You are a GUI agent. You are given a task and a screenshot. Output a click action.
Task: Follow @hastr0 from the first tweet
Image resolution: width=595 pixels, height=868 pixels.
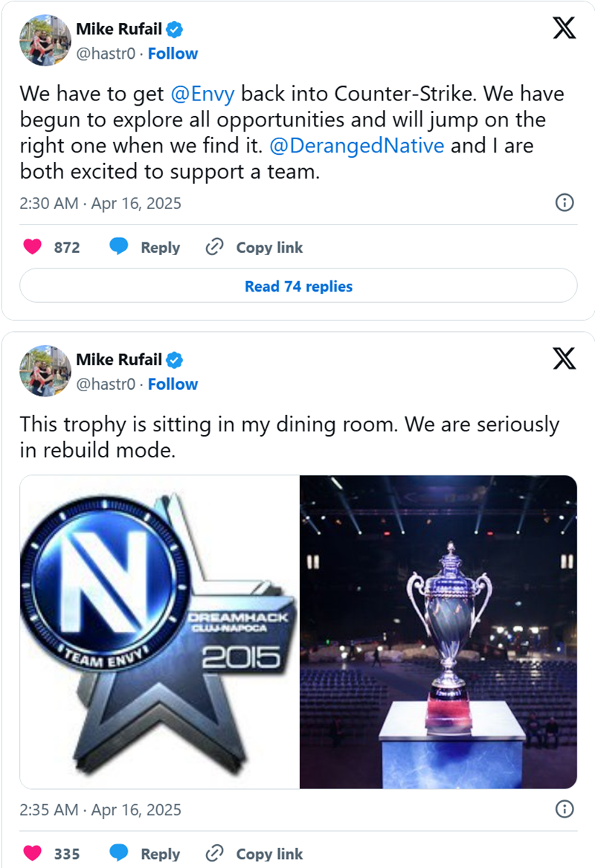coord(173,54)
